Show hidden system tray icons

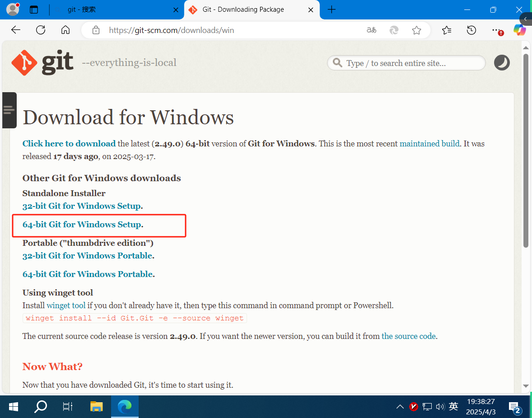pos(400,406)
